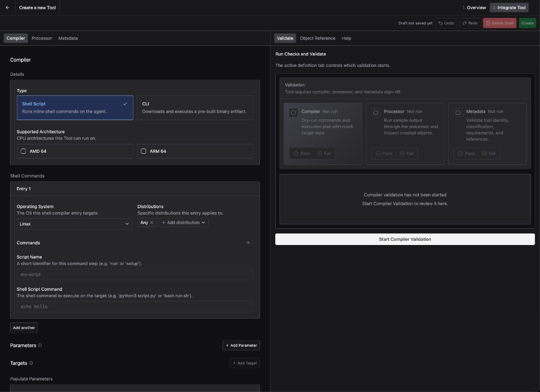540x392 pixels.
Task: Select the Shell Script type option
Action: [x=75, y=107]
